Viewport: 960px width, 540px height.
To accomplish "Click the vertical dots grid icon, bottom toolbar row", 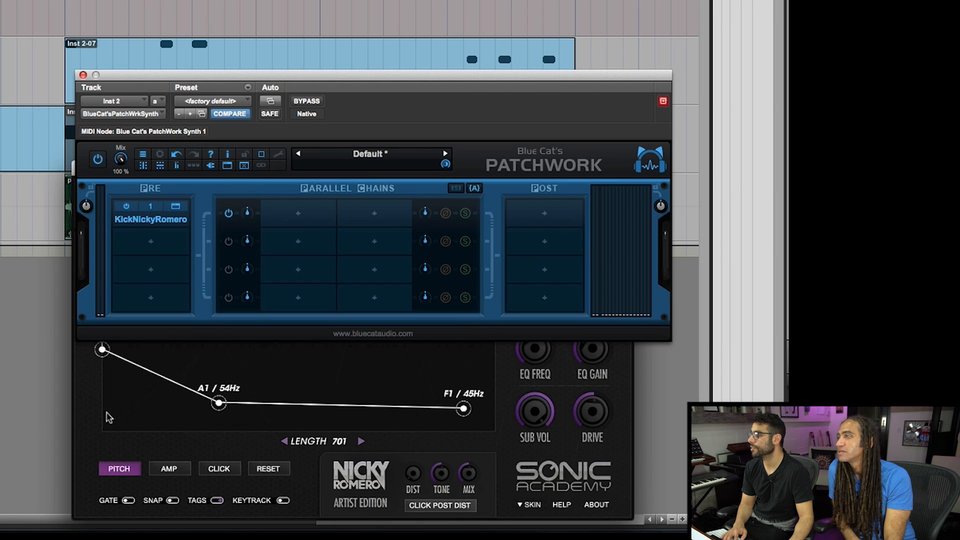I will tap(143, 165).
